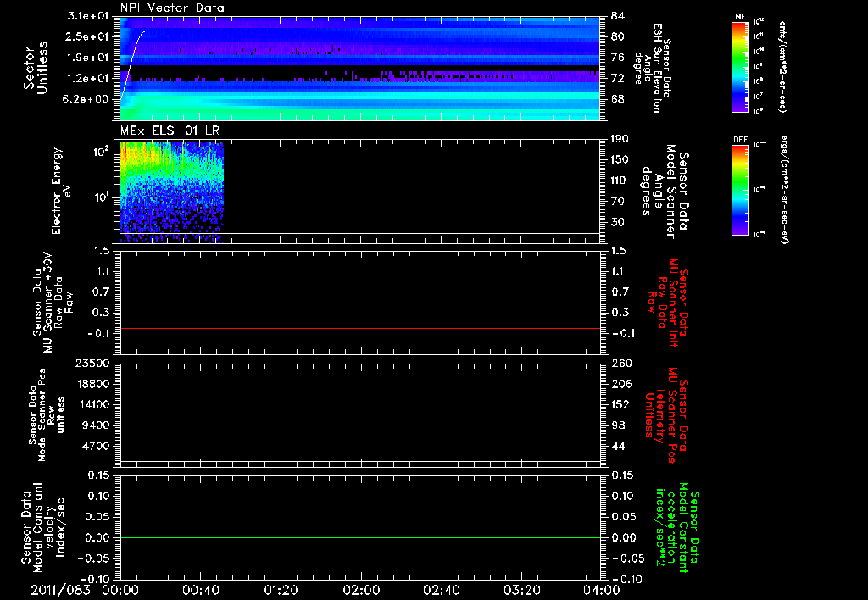Click the "02:00" time tick label
The width and height of the screenshot is (868, 600).
pyautogui.click(x=361, y=590)
